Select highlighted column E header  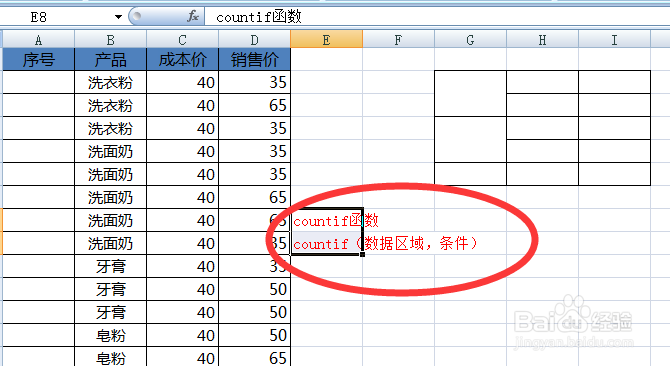tap(326, 40)
